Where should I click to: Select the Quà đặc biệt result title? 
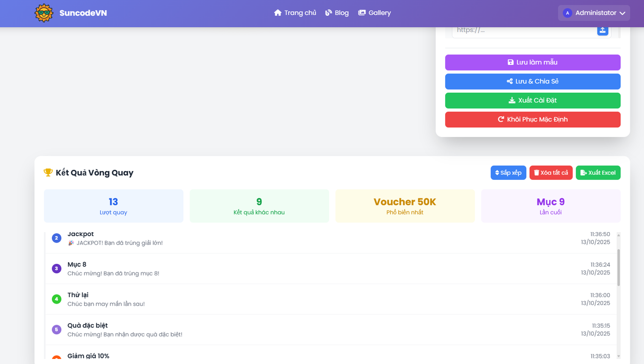point(88,326)
